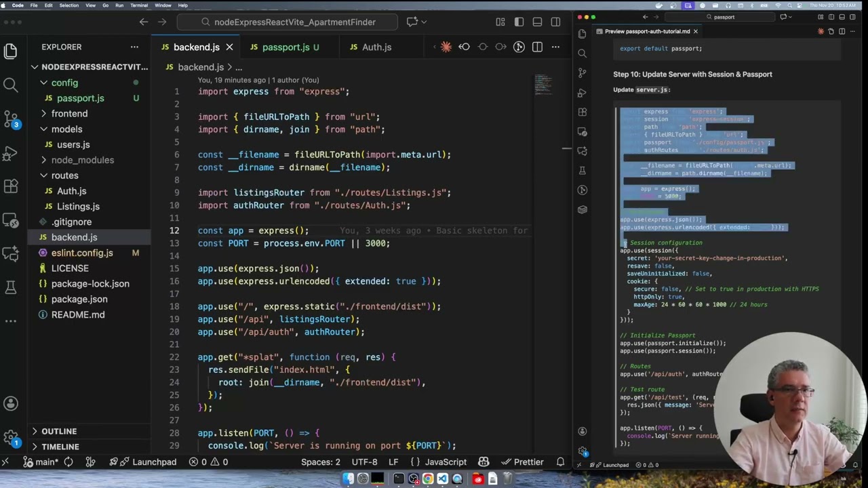Click notifications bell in status bar
Screen dimensions: 868x488
pyautogui.click(x=560, y=462)
